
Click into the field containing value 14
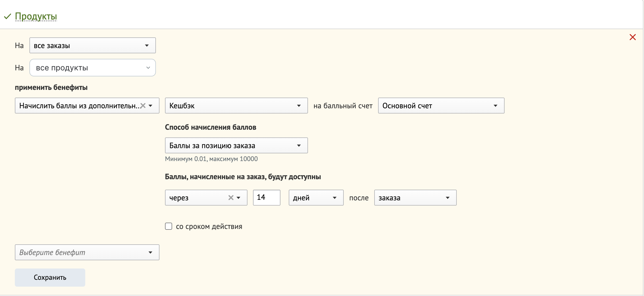click(x=266, y=198)
